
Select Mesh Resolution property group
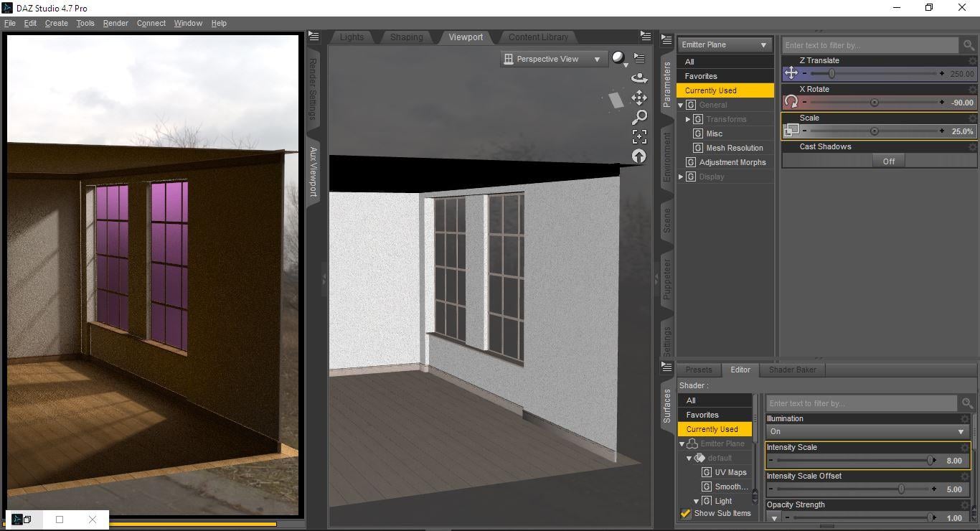(x=735, y=149)
